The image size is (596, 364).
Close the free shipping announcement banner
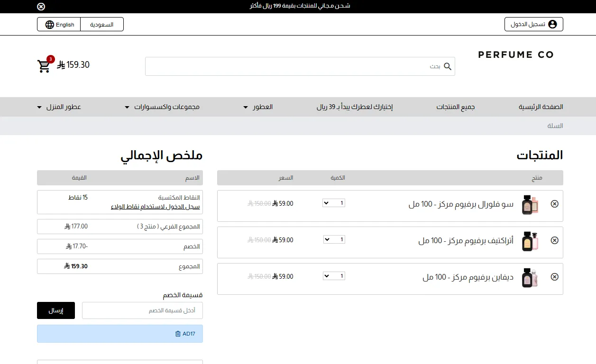(x=41, y=6)
